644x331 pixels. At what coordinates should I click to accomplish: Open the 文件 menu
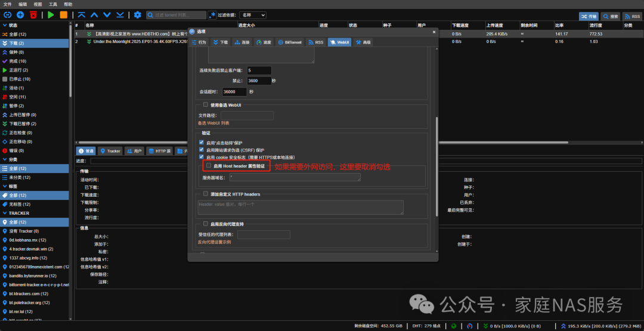tap(7, 4)
